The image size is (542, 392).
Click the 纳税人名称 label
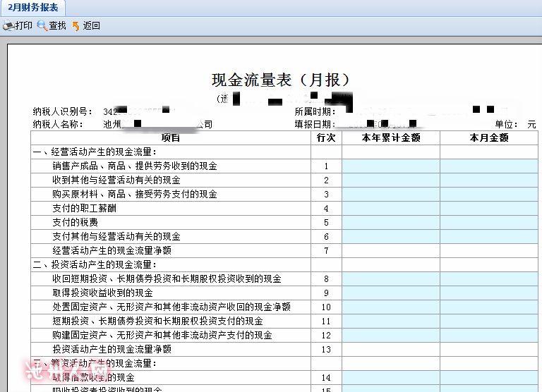58,124
